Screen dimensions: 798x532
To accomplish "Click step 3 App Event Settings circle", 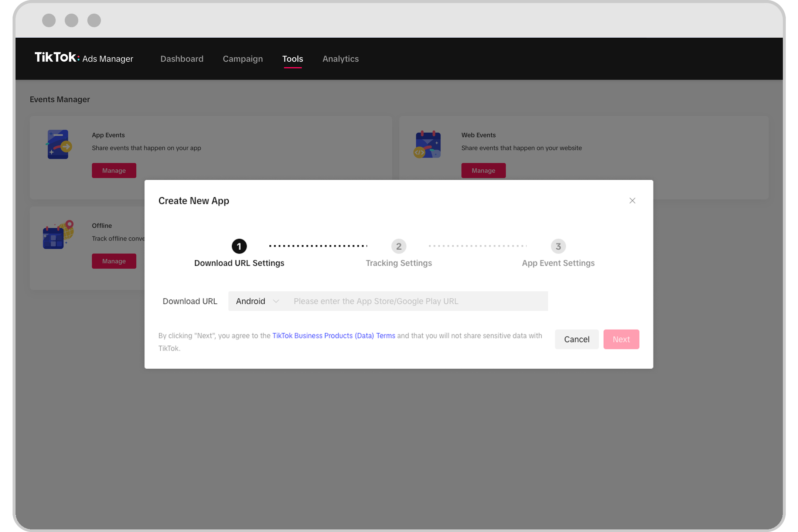I will [x=558, y=246].
